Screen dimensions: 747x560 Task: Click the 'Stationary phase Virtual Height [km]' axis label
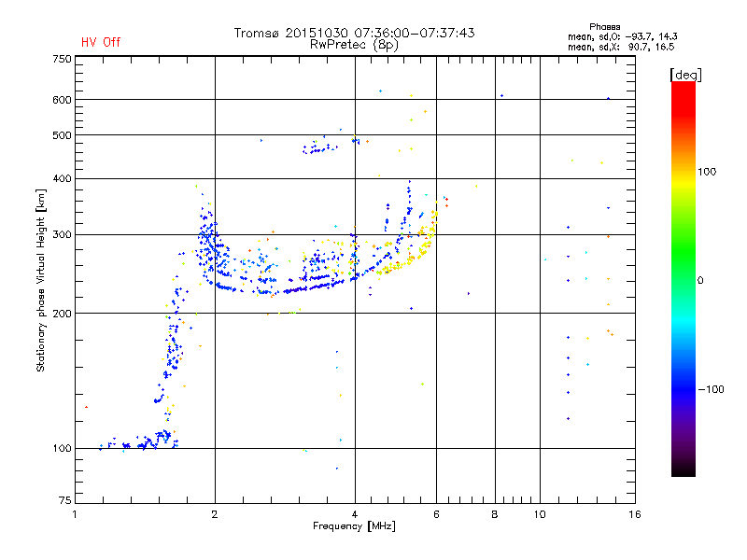click(41, 281)
